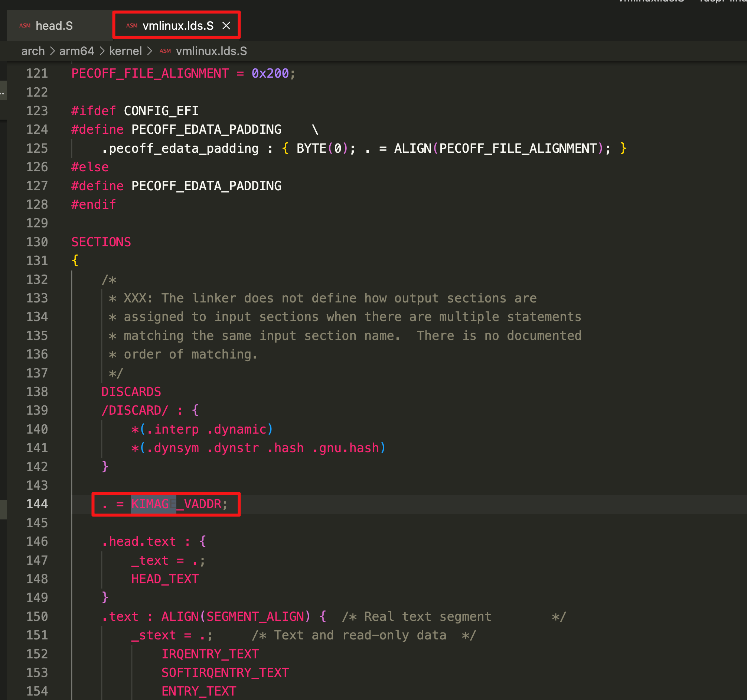Image resolution: width=747 pixels, height=700 pixels.
Task: Click the ASM file icon in breadcrumb
Action: pos(165,51)
